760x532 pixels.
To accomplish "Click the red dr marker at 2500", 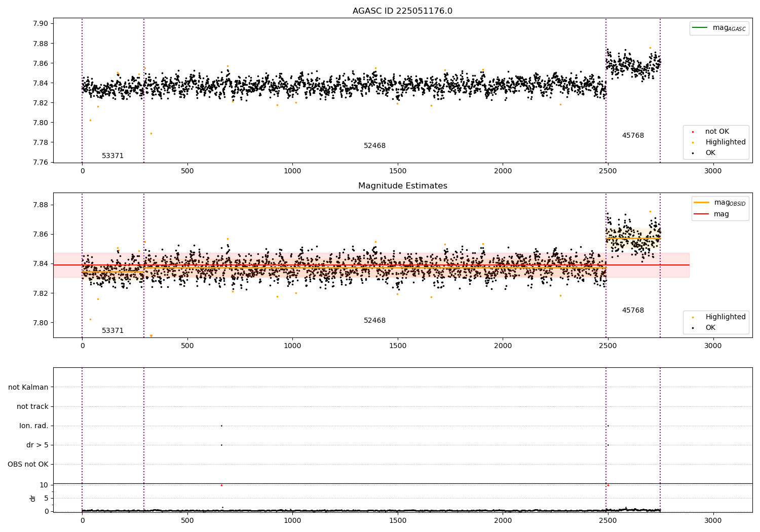I will coord(608,485).
